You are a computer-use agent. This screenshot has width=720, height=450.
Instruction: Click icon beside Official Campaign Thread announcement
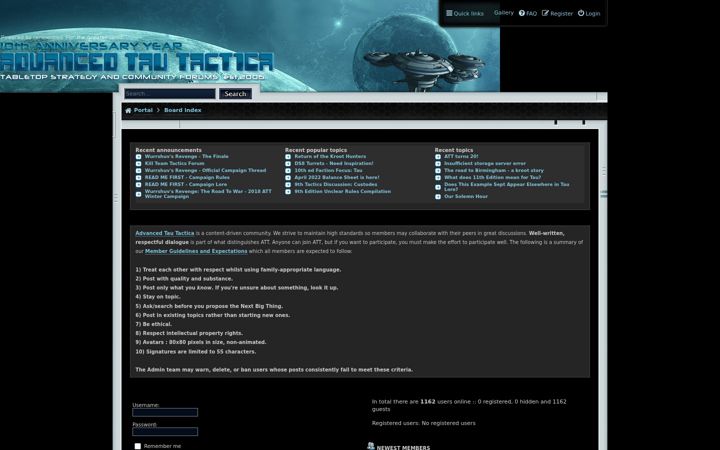(138, 170)
